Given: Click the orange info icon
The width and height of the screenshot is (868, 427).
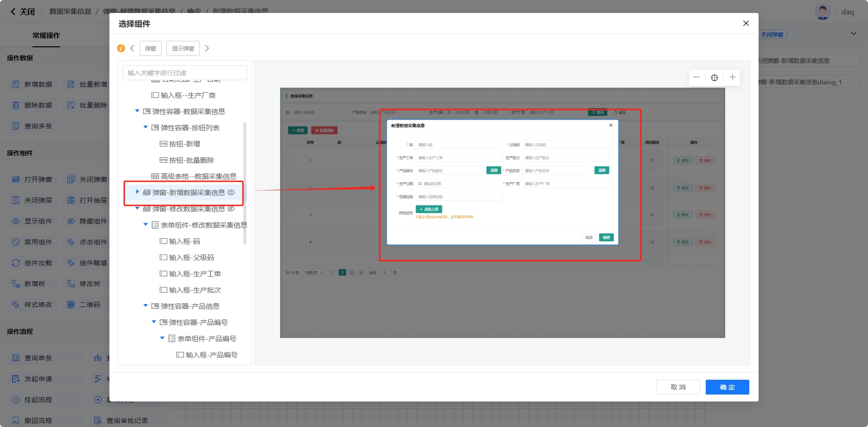Looking at the screenshot, I should click(121, 48).
